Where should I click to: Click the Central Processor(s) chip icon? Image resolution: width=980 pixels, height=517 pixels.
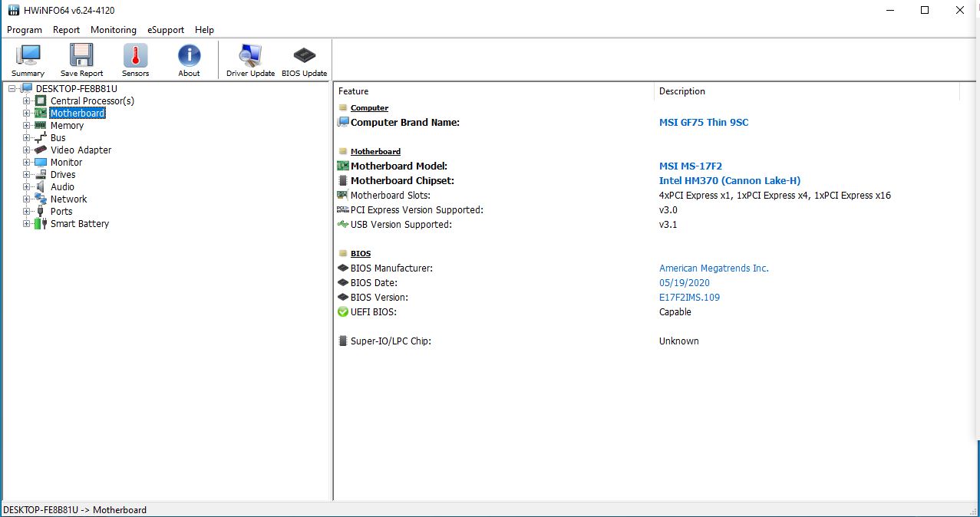pos(41,100)
